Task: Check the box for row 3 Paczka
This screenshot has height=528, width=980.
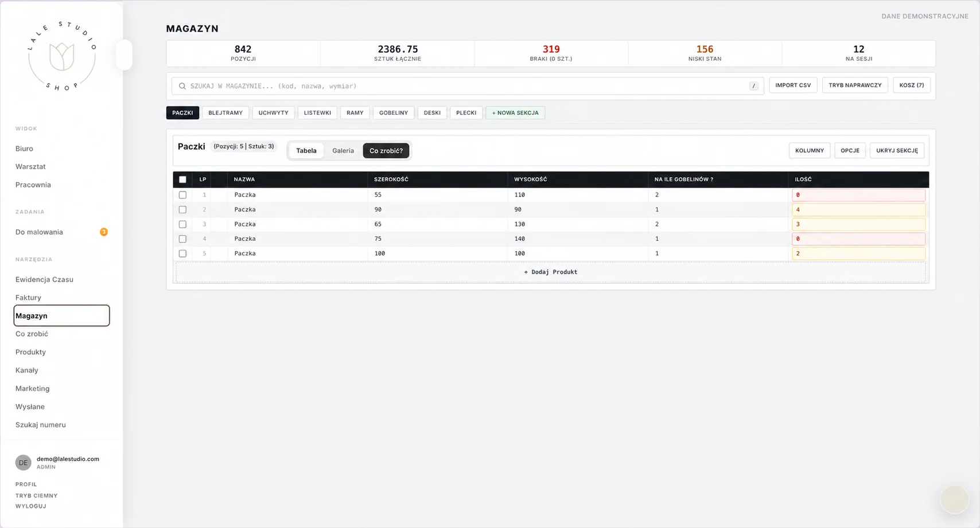Action: pyautogui.click(x=182, y=224)
